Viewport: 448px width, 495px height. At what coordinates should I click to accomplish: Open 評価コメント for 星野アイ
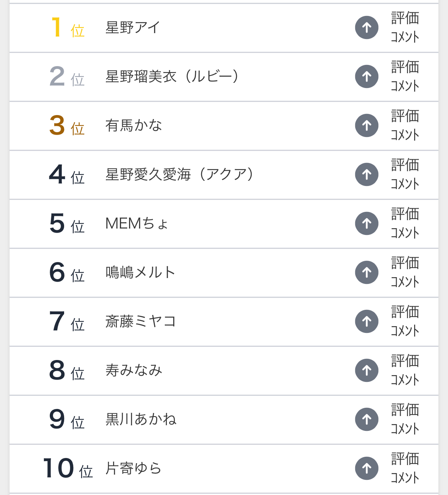pos(405,27)
